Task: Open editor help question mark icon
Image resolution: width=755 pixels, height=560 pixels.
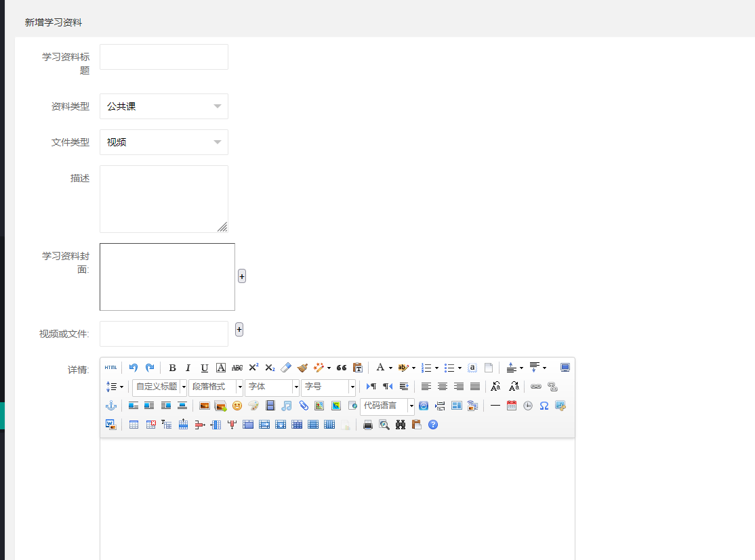Action: point(433,425)
